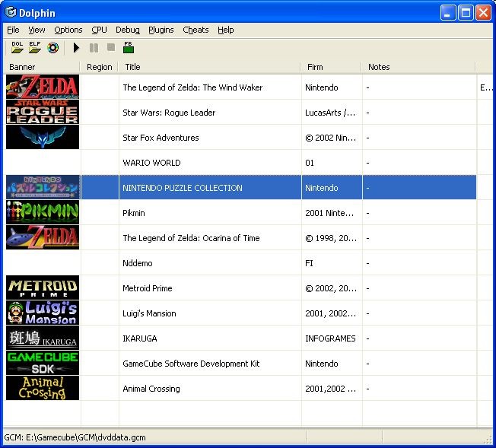Image resolution: width=496 pixels, height=448 pixels.
Task: Stop emulation with the stop button
Action: pyautogui.click(x=111, y=47)
